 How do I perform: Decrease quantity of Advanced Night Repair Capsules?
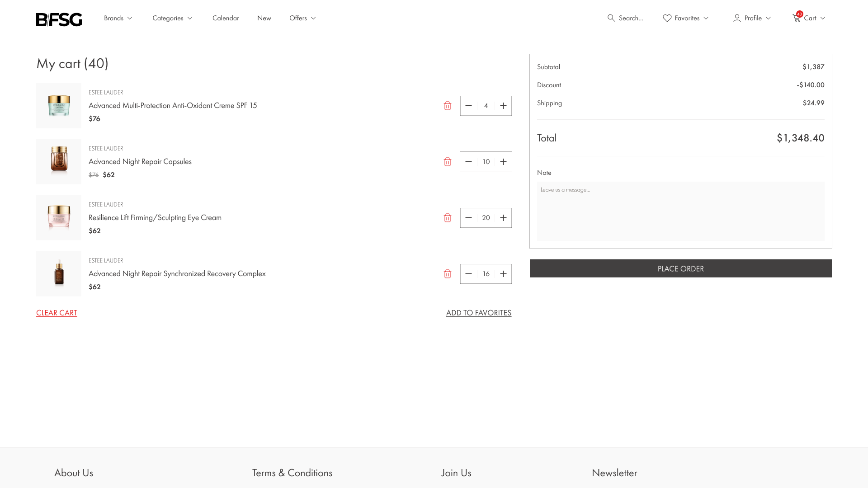pos(469,162)
